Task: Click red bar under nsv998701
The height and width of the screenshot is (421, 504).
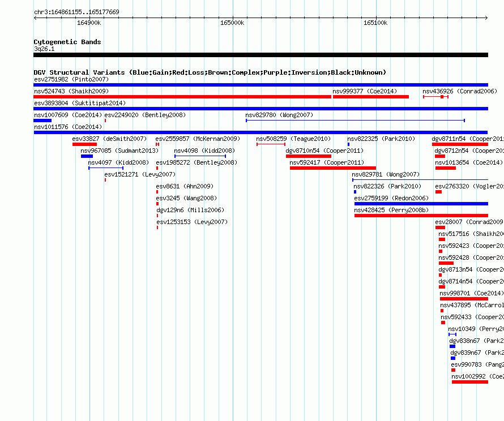Action: tap(464, 299)
